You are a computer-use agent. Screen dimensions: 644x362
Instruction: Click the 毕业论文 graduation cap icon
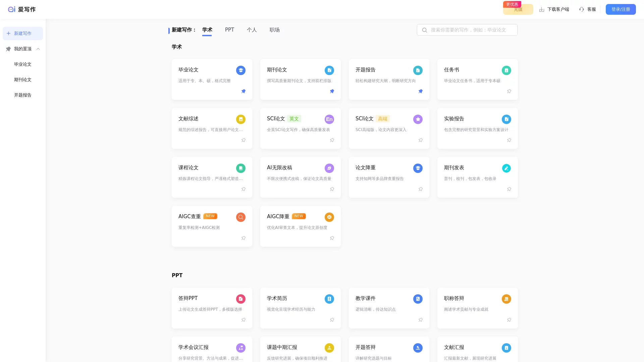point(240,70)
